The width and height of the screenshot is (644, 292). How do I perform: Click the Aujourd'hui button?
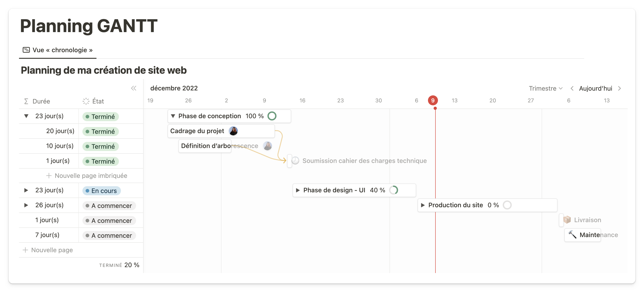(x=596, y=88)
